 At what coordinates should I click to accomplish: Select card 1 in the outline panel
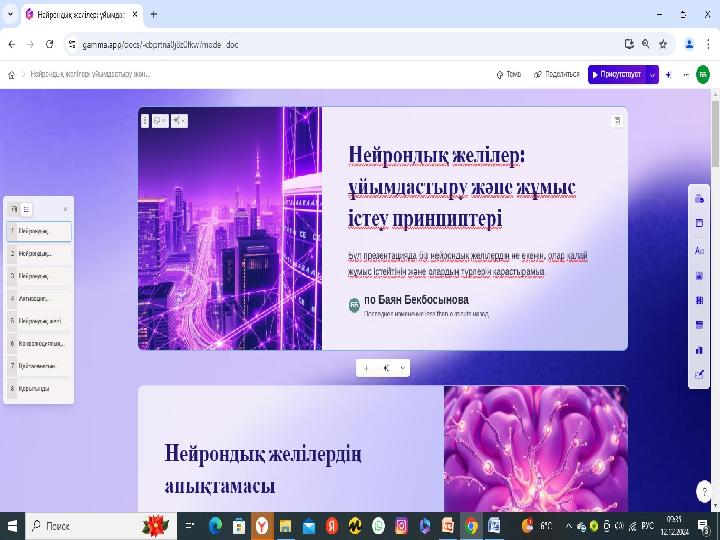click(39, 231)
